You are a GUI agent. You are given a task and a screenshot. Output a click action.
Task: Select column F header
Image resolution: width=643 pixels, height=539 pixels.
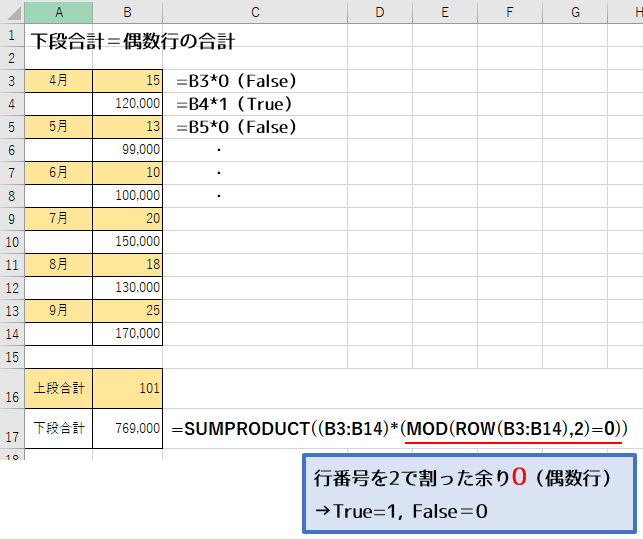tap(510, 12)
